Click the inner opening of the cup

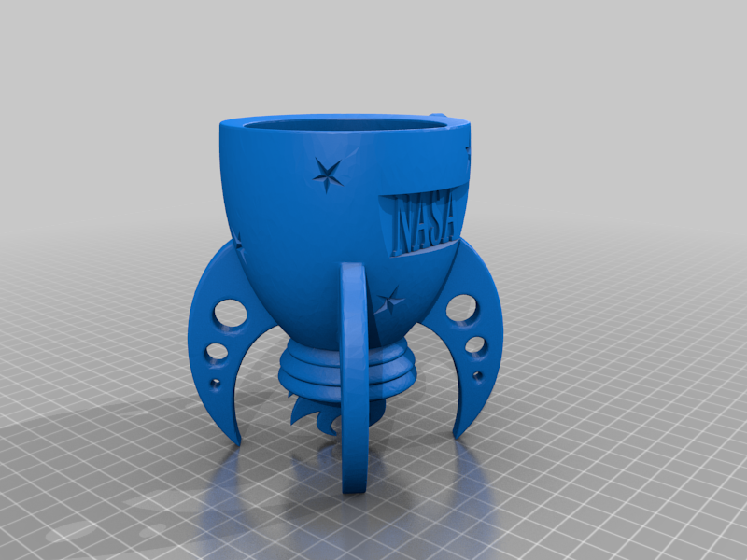[346, 127]
